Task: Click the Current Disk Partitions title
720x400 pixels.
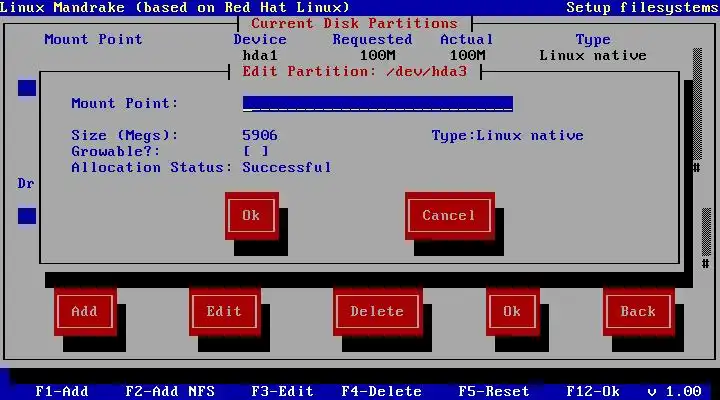Action: (355, 23)
